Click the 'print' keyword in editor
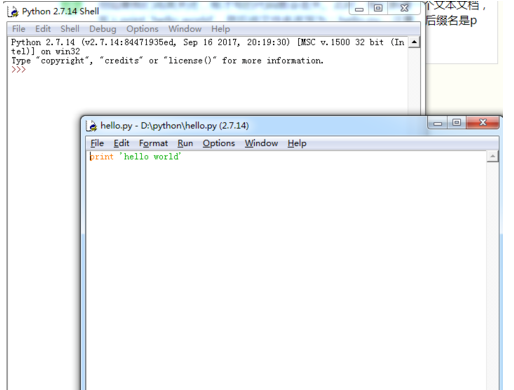This screenshot has height=390, width=514. coord(102,157)
